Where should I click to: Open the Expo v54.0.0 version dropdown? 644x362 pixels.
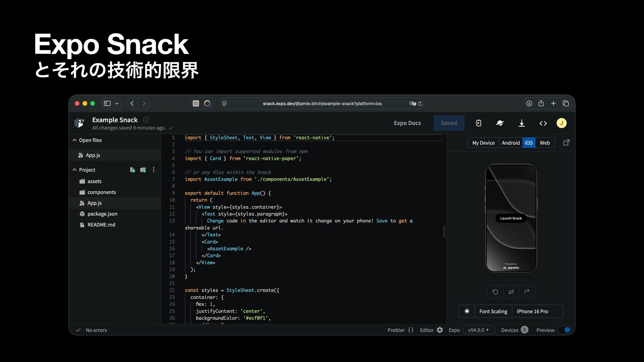479,330
